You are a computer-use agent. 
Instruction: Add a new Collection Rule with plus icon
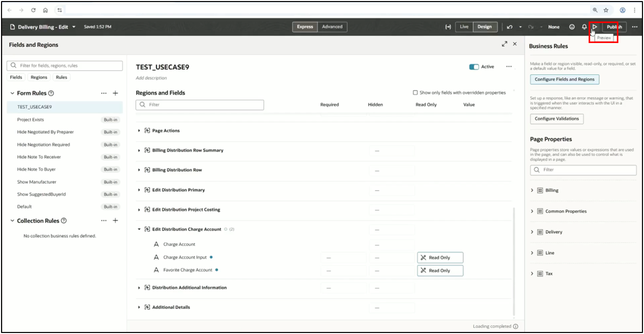(x=115, y=221)
